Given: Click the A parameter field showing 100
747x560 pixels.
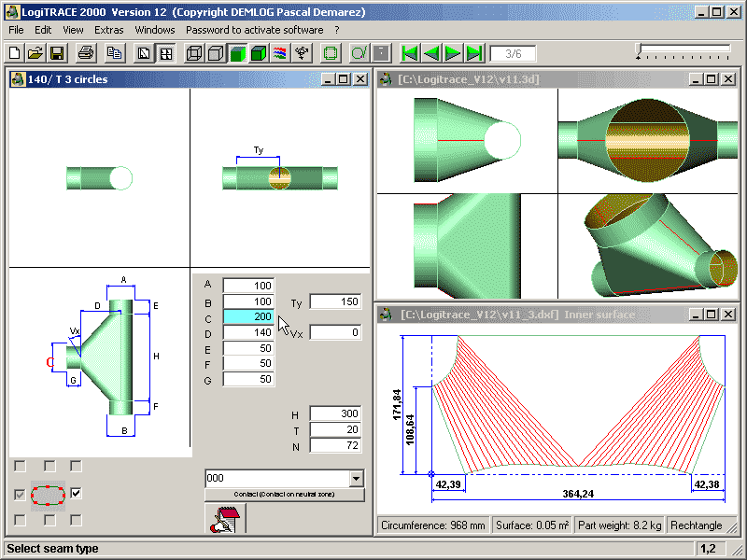Looking at the screenshot, I should tap(248, 286).
